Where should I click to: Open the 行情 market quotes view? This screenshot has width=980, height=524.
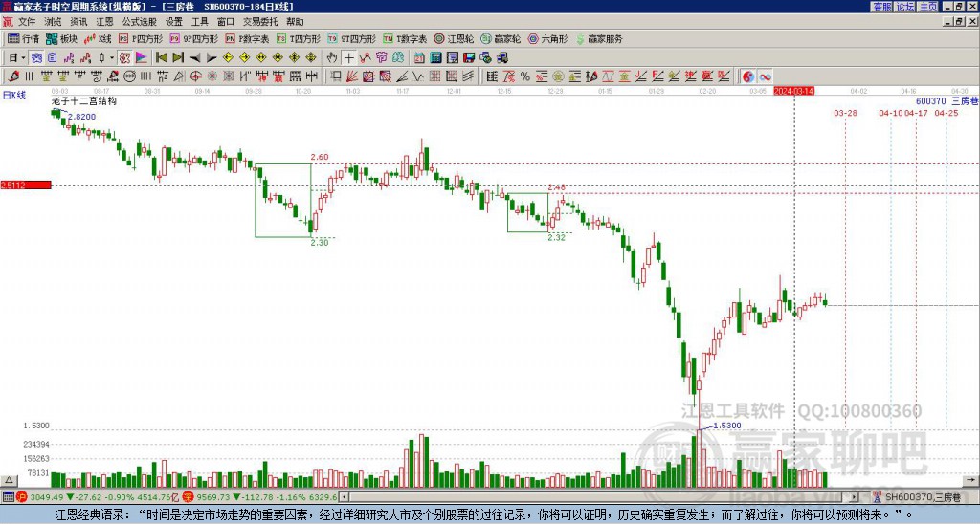click(x=23, y=38)
